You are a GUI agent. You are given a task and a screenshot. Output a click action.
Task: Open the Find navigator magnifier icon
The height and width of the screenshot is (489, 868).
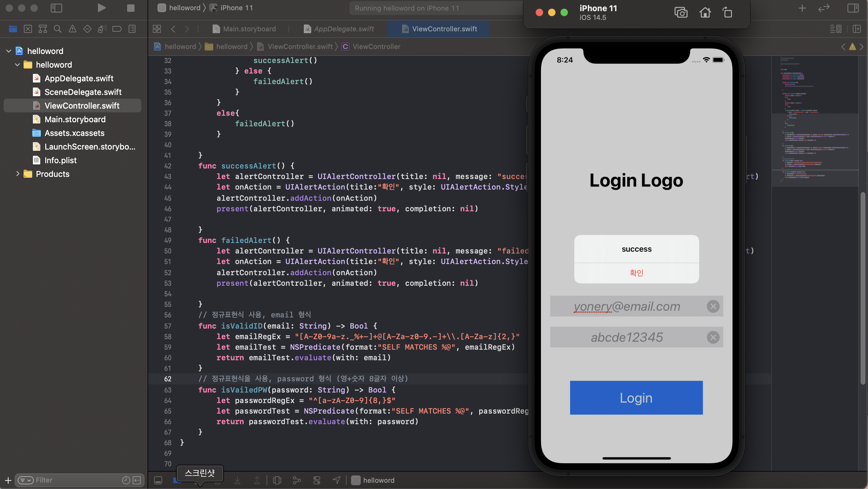click(x=58, y=29)
